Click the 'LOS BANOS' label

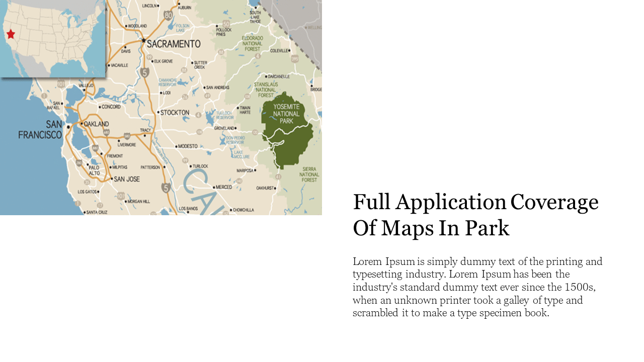pyautogui.click(x=188, y=209)
